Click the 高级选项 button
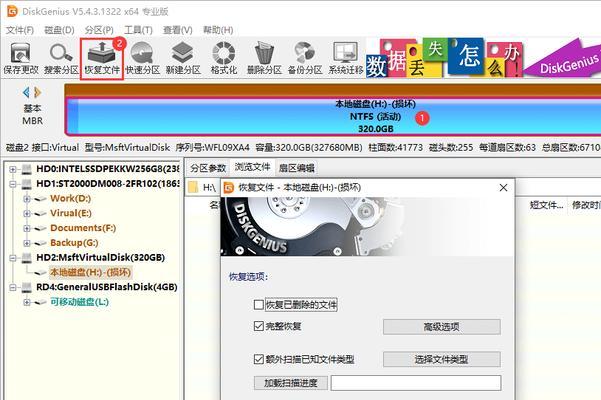 pos(442,327)
